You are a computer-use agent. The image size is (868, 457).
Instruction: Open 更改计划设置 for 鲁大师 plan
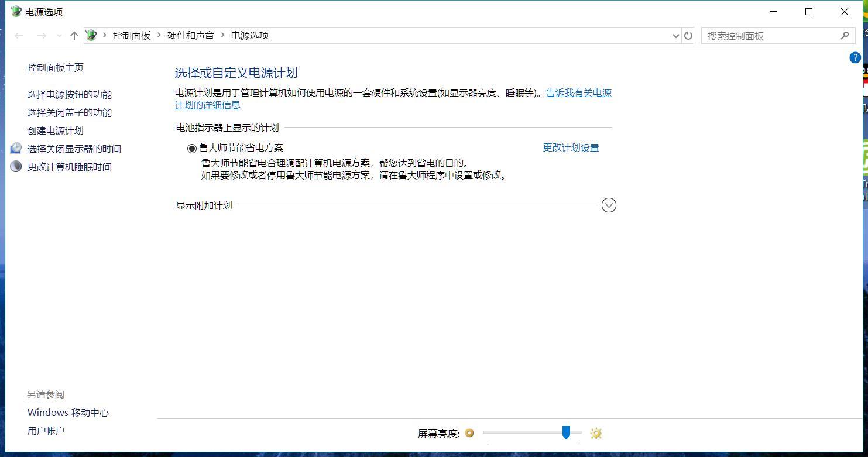571,147
